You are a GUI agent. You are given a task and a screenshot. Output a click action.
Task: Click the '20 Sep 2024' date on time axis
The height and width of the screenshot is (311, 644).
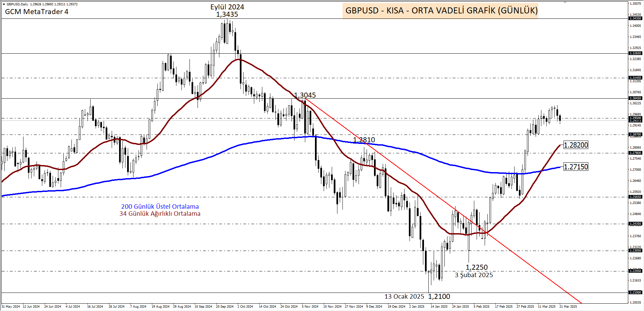tap(225, 307)
